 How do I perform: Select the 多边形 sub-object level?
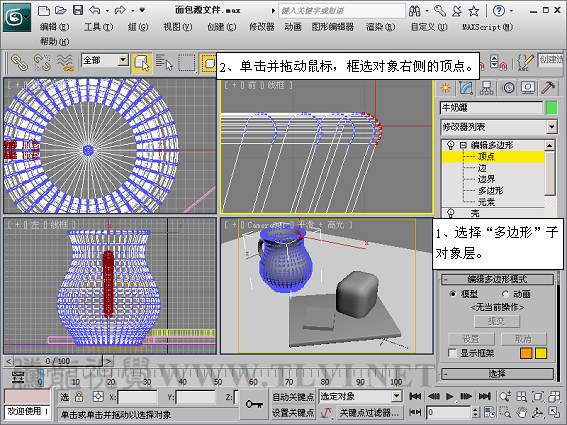(491, 191)
